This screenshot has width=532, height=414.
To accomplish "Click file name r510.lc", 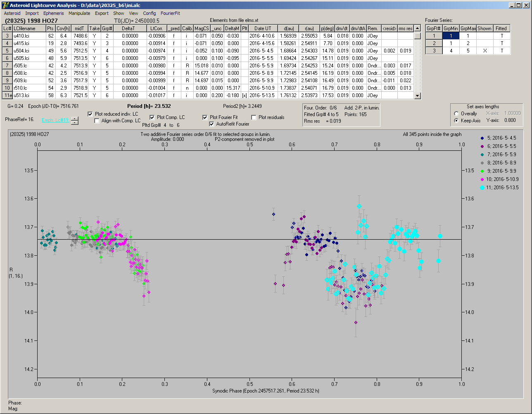I will [x=29, y=88].
